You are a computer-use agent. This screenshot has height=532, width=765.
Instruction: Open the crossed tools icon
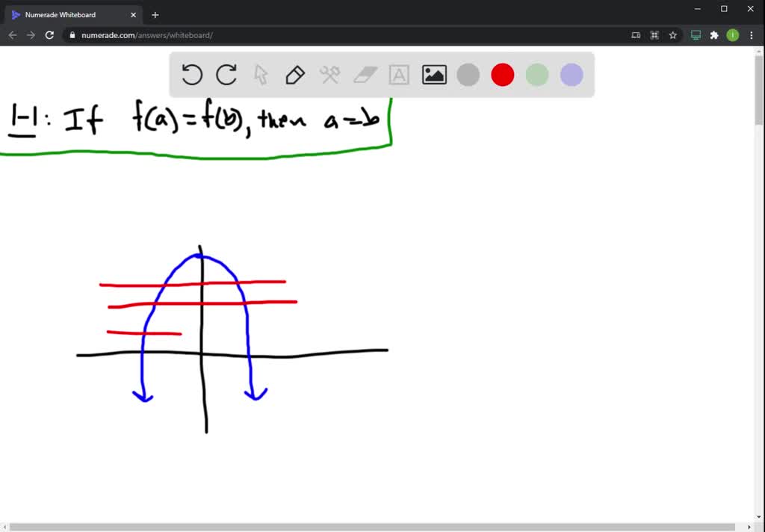coord(330,75)
